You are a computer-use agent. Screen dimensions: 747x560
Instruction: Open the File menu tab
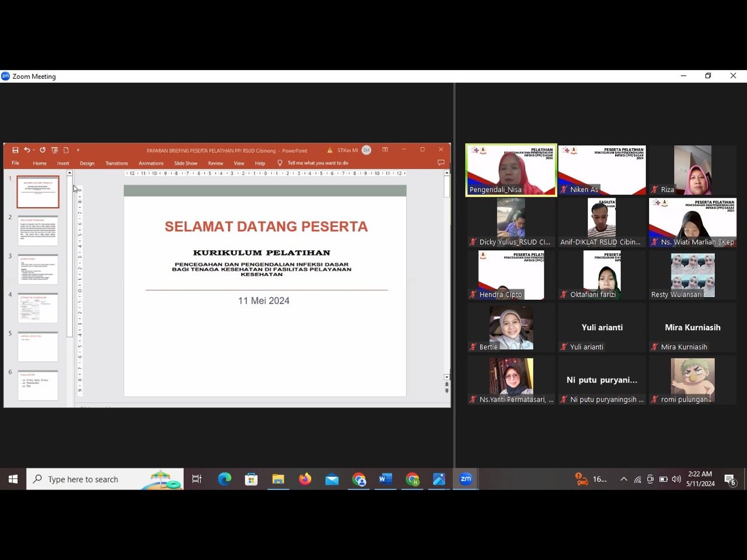tap(16, 163)
